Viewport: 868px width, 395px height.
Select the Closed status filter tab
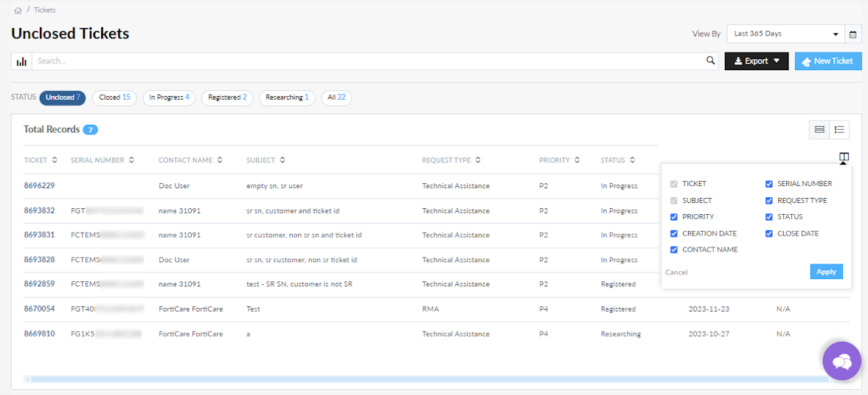[114, 97]
